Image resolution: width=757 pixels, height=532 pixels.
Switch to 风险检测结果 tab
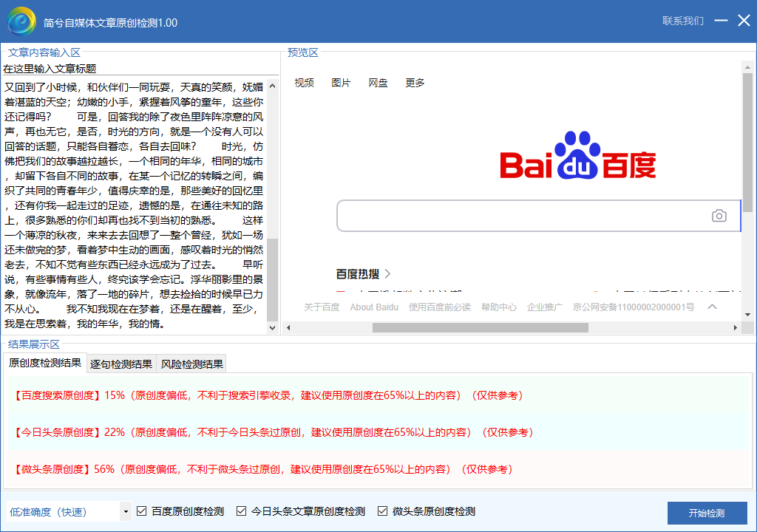(x=191, y=364)
